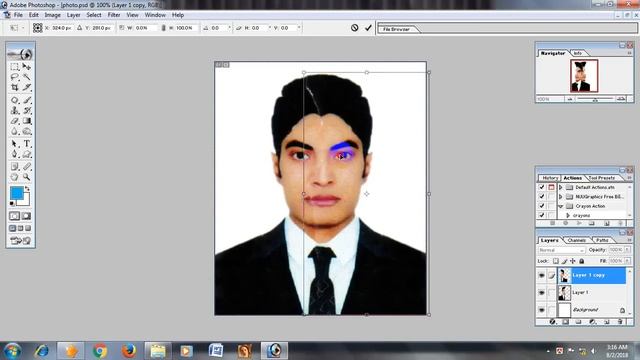The width and height of the screenshot is (640, 360).
Task: Select the Move tool
Action: click(27, 67)
